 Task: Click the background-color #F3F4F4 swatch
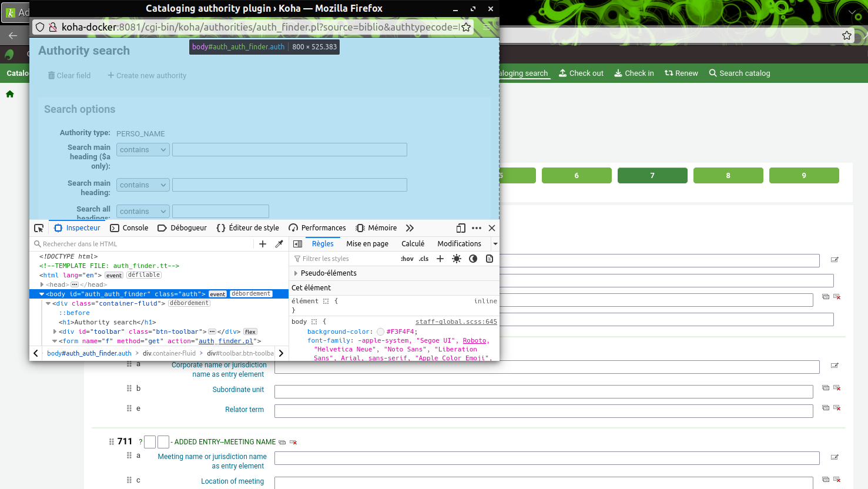pos(380,332)
